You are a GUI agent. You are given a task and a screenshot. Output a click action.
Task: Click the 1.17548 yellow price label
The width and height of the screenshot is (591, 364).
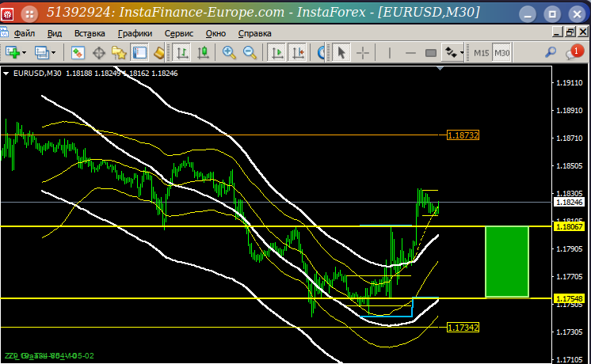click(x=570, y=298)
